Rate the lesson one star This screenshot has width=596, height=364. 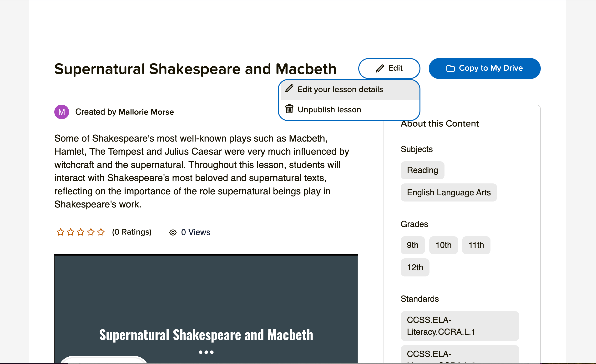[61, 232]
